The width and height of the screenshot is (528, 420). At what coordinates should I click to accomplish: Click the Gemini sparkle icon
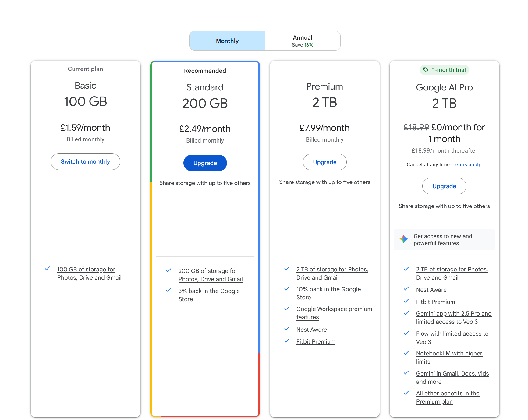click(x=404, y=239)
